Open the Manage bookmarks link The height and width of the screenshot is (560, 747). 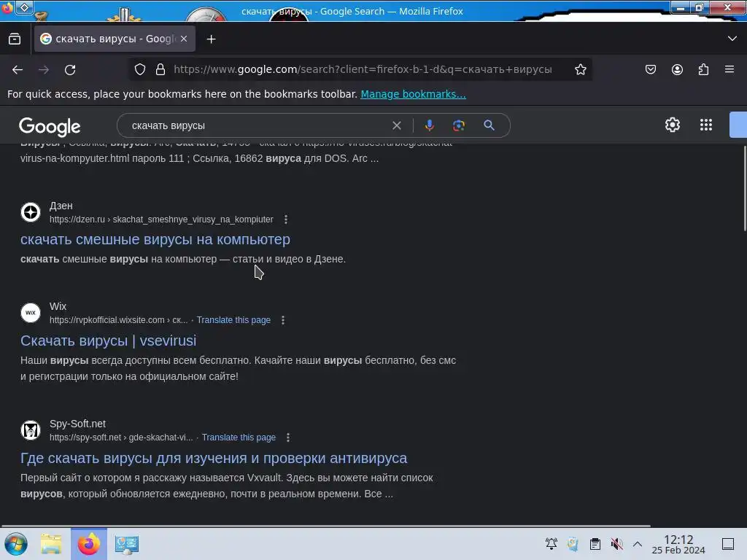(413, 94)
